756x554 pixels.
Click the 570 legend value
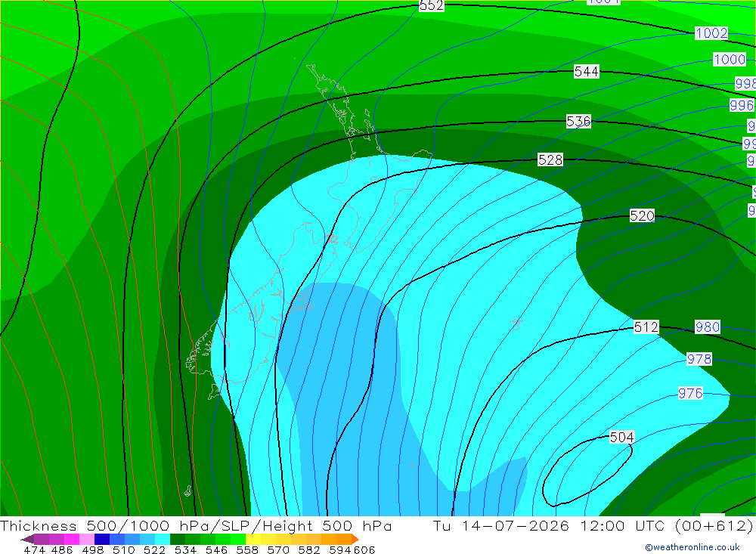coord(278,549)
